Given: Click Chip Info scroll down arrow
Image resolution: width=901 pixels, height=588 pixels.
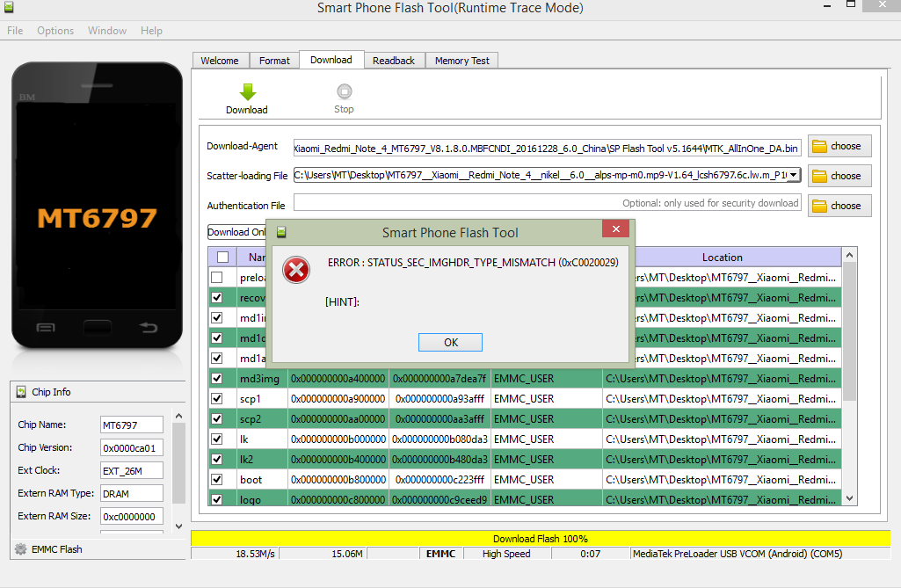Looking at the screenshot, I should tap(178, 526).
